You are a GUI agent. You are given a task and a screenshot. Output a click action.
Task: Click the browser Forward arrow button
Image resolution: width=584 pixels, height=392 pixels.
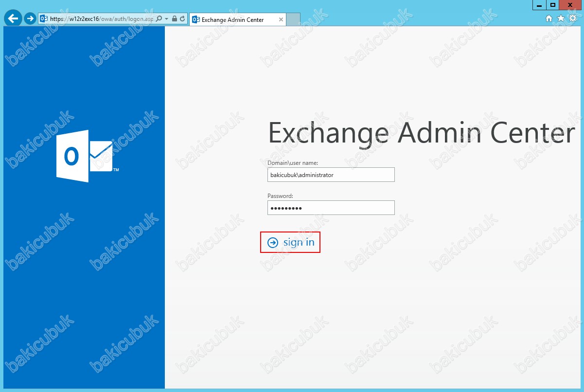pyautogui.click(x=30, y=18)
